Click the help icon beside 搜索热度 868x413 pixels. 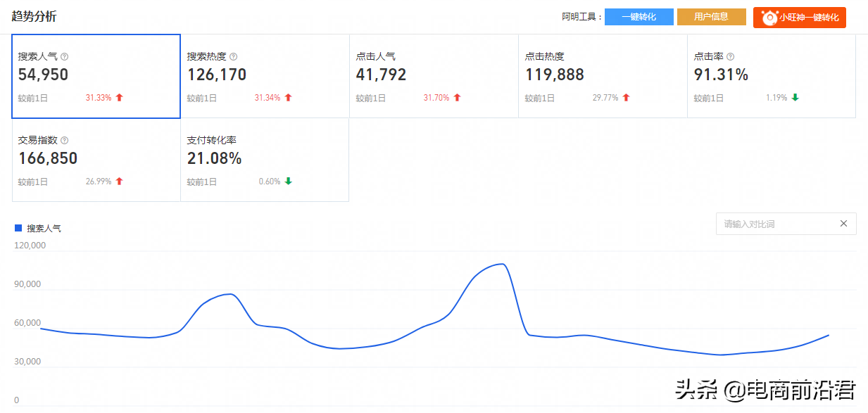pos(234,57)
